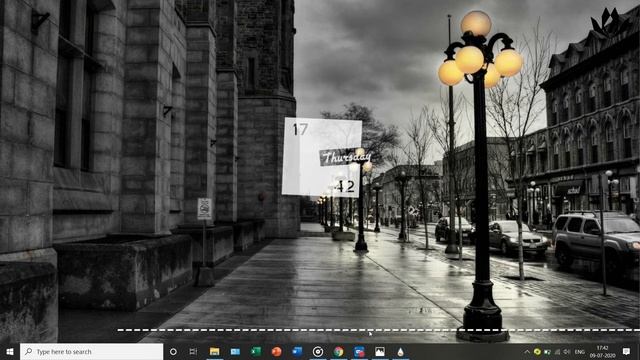Click the 'Thursday' text on desktop widget

coord(346,157)
